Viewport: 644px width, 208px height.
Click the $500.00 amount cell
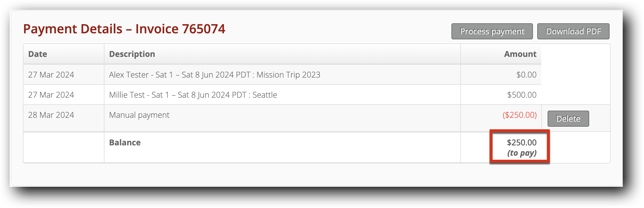point(522,94)
